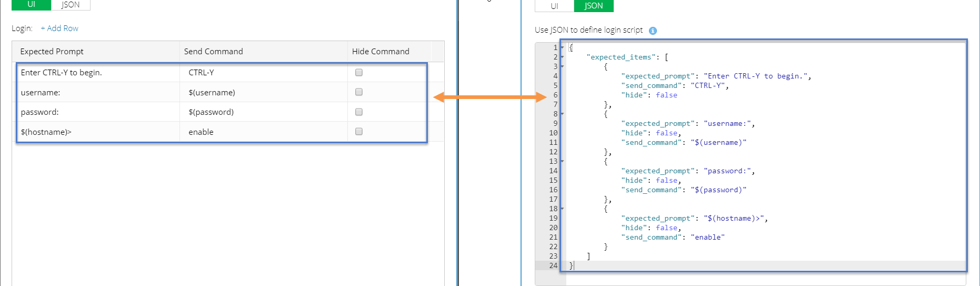Click the Expected Prompt column header

[52, 52]
